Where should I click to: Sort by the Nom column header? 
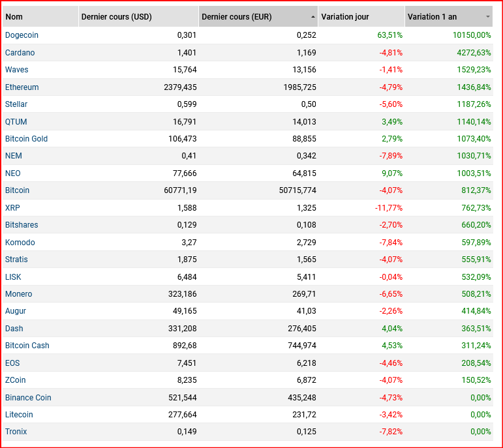tap(40, 17)
